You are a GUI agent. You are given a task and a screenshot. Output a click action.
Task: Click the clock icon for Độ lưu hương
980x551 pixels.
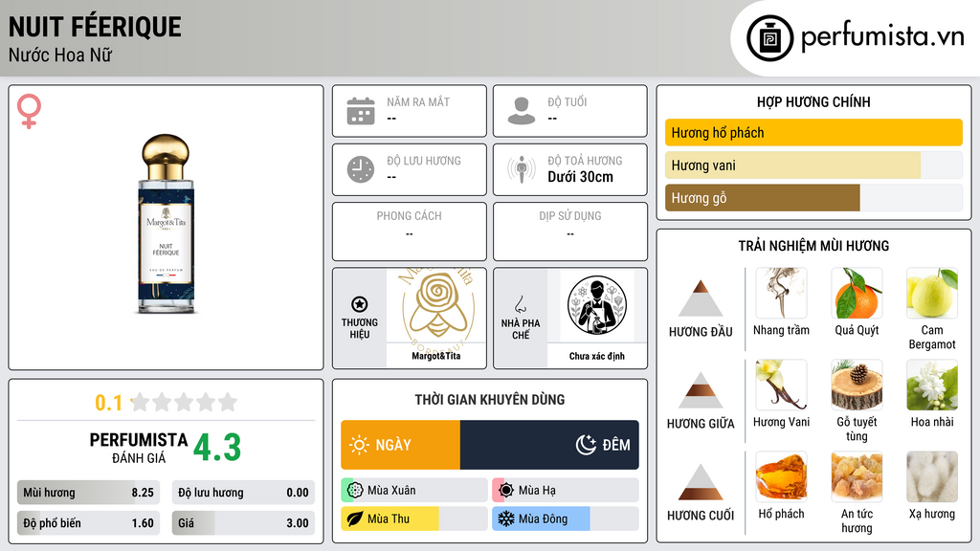[x=361, y=169]
